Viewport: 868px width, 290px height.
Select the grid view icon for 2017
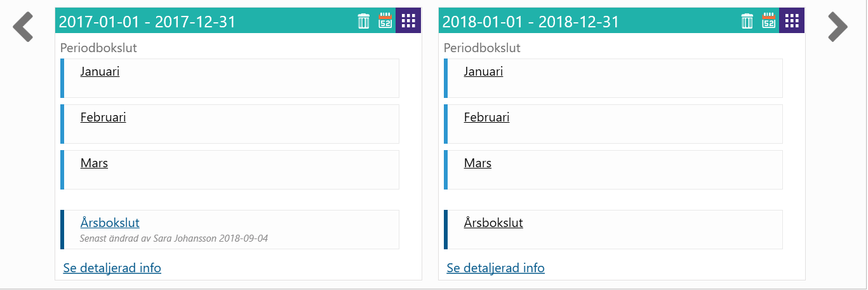coord(408,20)
